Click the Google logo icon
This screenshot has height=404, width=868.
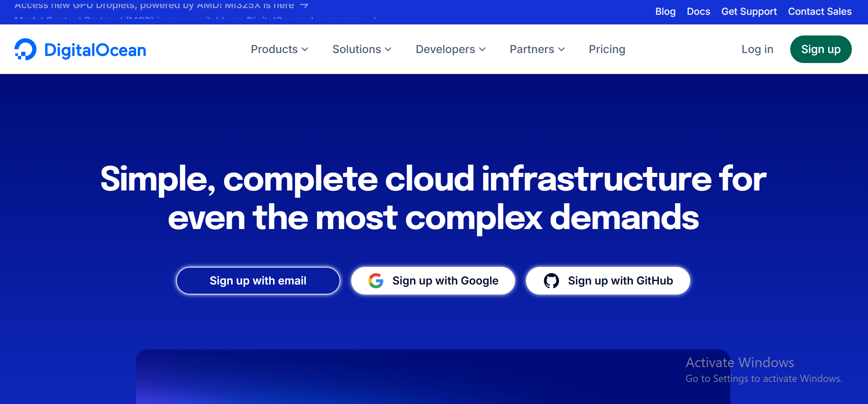[x=376, y=281]
